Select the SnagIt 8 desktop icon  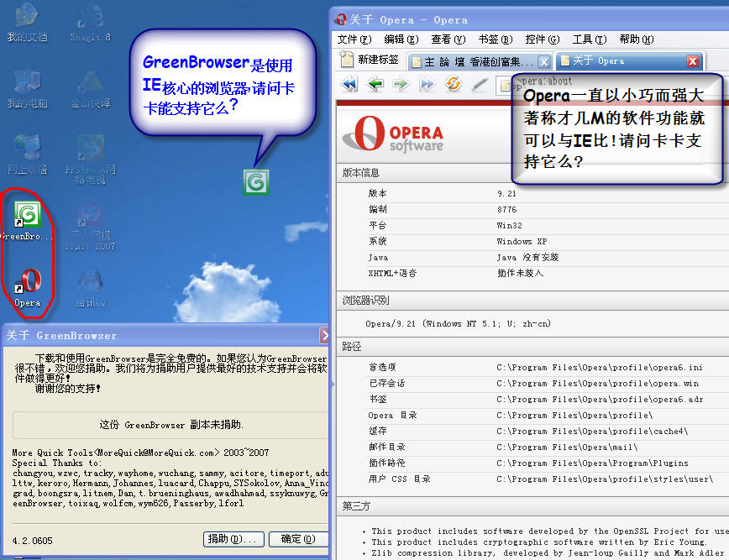[x=90, y=23]
